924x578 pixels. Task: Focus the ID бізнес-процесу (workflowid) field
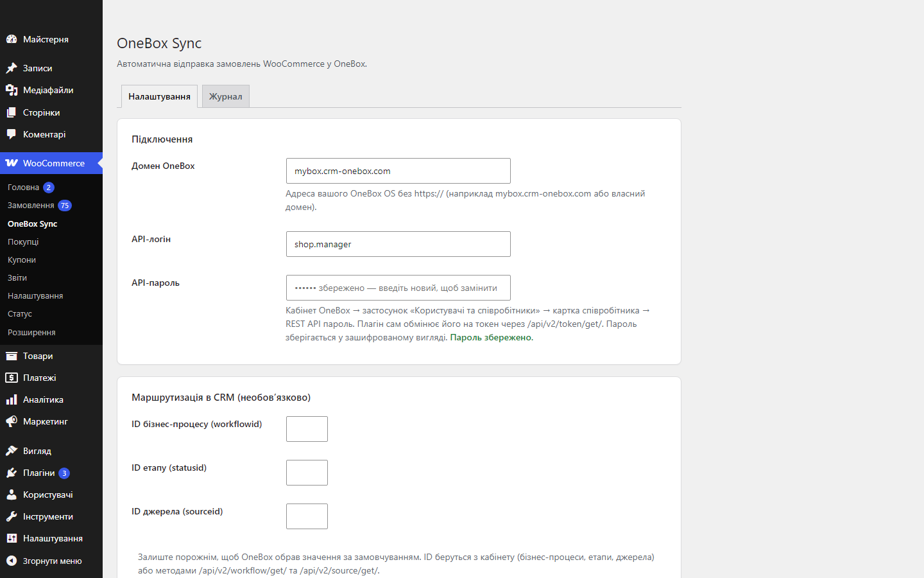click(x=307, y=429)
